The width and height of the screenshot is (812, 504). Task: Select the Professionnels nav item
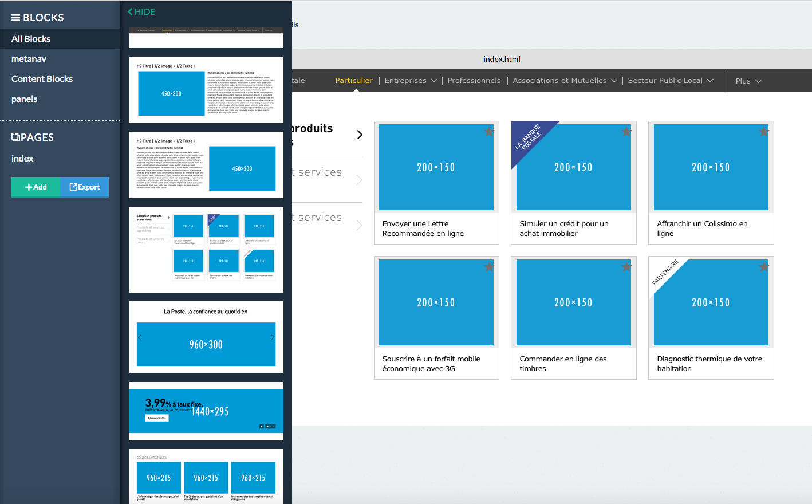(474, 81)
